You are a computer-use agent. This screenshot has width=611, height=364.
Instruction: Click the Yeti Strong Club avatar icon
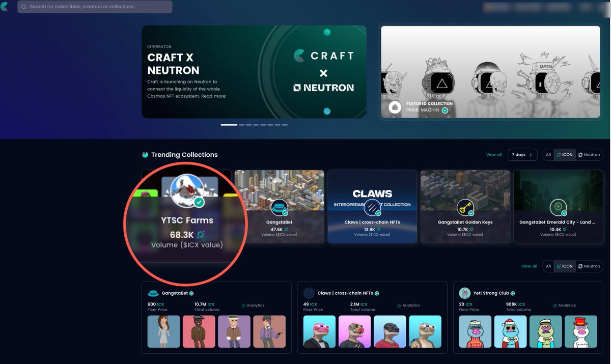pyautogui.click(x=464, y=293)
